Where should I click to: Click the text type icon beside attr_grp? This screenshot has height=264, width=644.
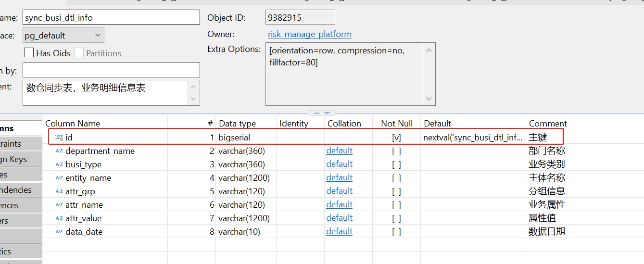59,191
